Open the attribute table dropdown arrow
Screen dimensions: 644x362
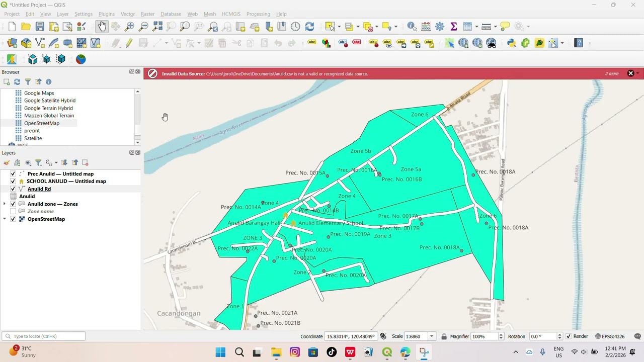click(477, 27)
